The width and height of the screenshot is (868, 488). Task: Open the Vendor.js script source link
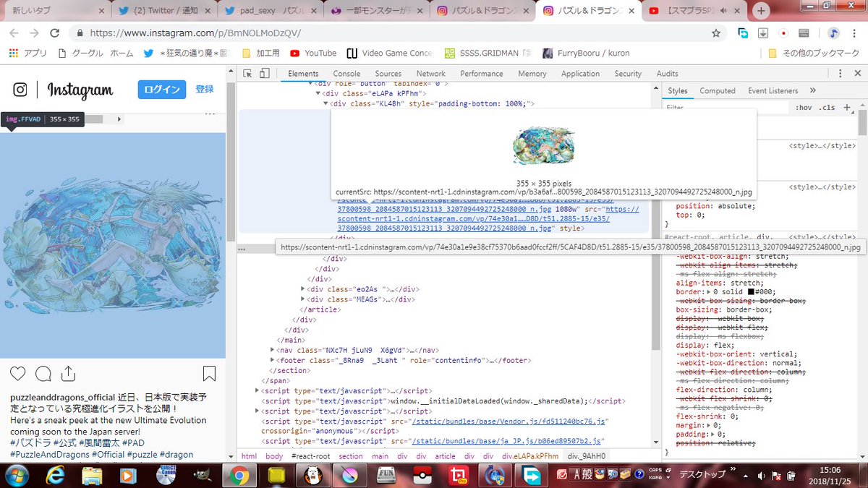509,421
